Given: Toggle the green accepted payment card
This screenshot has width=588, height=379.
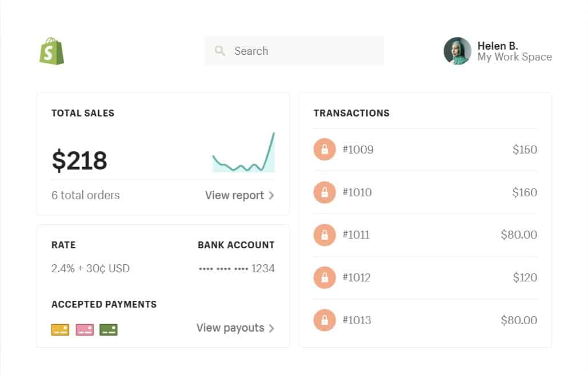Looking at the screenshot, I should tap(108, 329).
